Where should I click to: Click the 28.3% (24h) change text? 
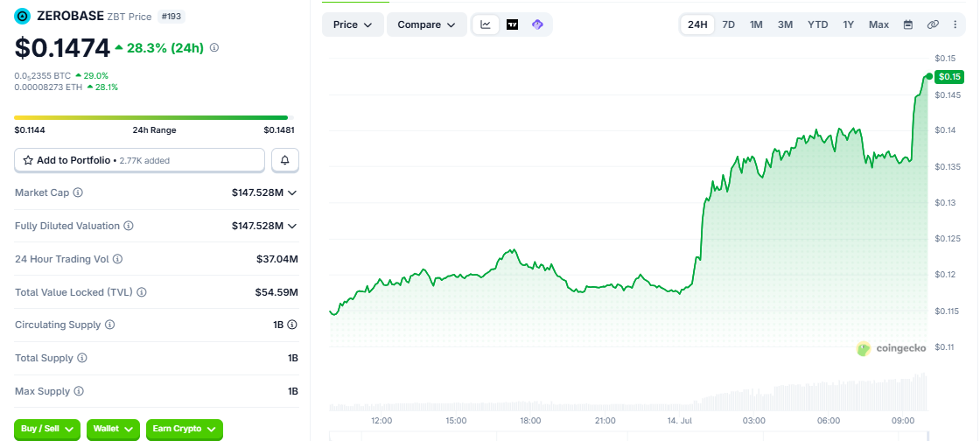[x=165, y=47]
